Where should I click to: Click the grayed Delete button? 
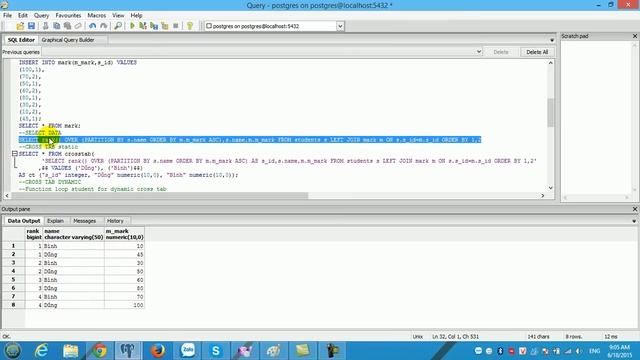(501, 52)
